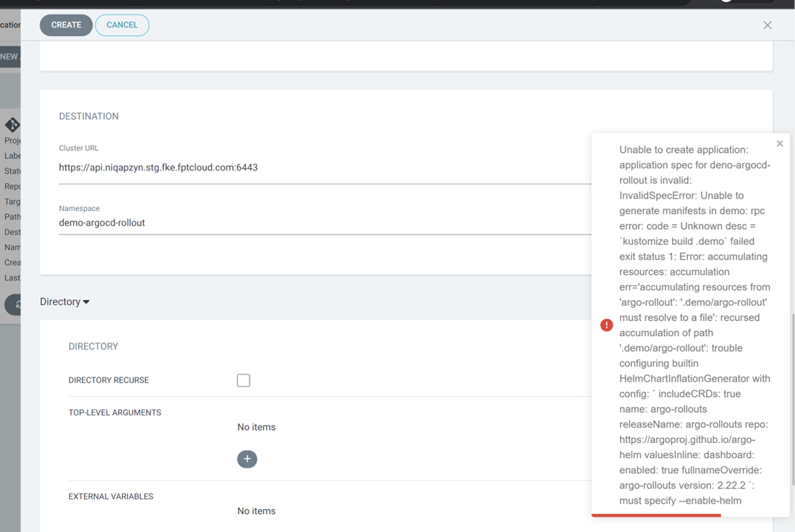Click the red error exclamation icon
Image resolution: width=795 pixels, height=532 pixels.
(607, 325)
